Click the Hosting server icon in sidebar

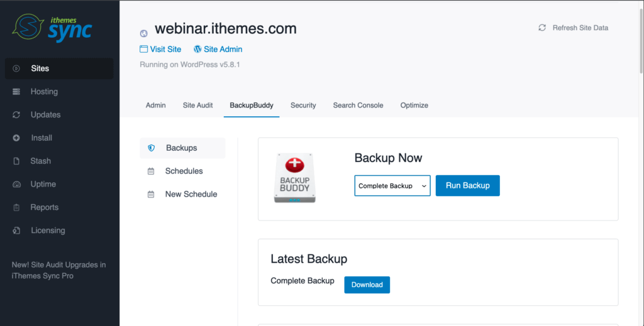click(x=16, y=92)
